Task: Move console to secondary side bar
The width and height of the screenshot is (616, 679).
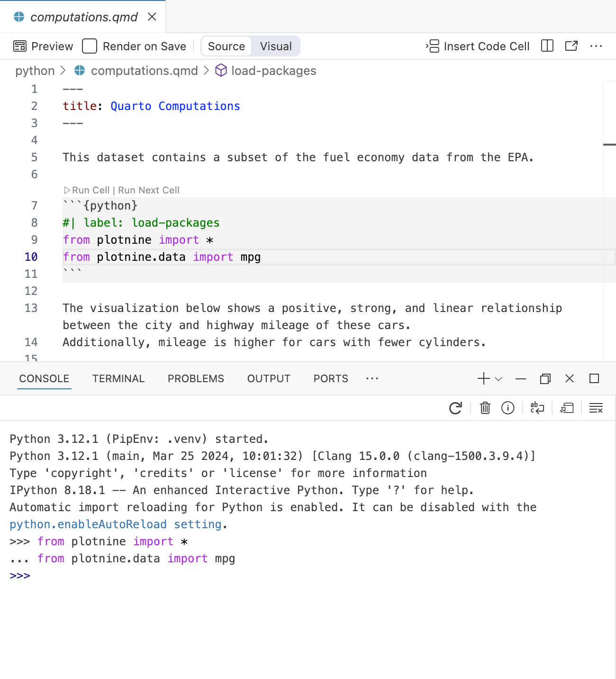Action: pyautogui.click(x=567, y=408)
